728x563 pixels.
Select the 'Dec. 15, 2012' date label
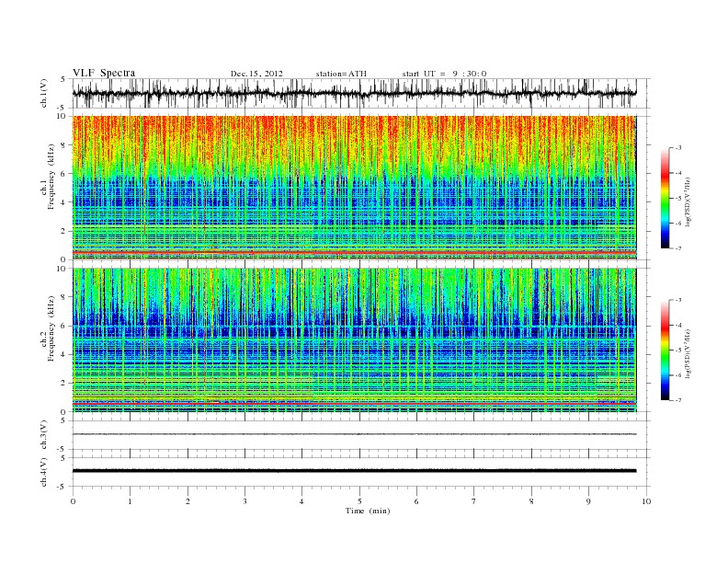click(256, 74)
